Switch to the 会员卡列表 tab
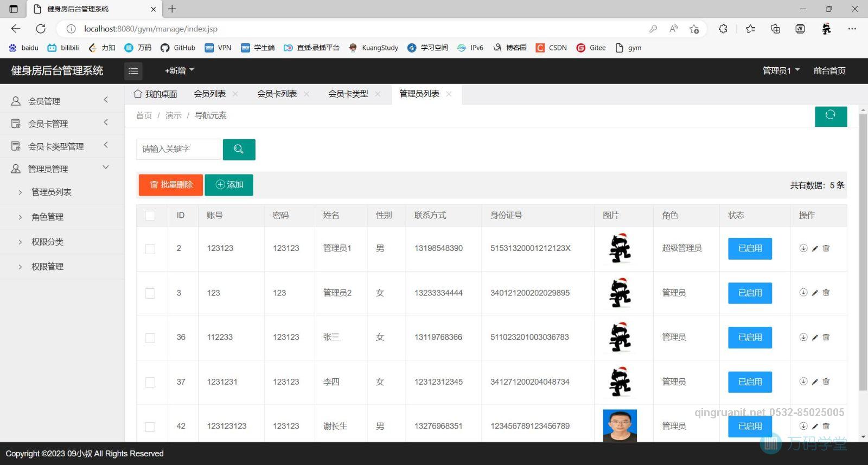The image size is (868, 465). click(x=277, y=94)
